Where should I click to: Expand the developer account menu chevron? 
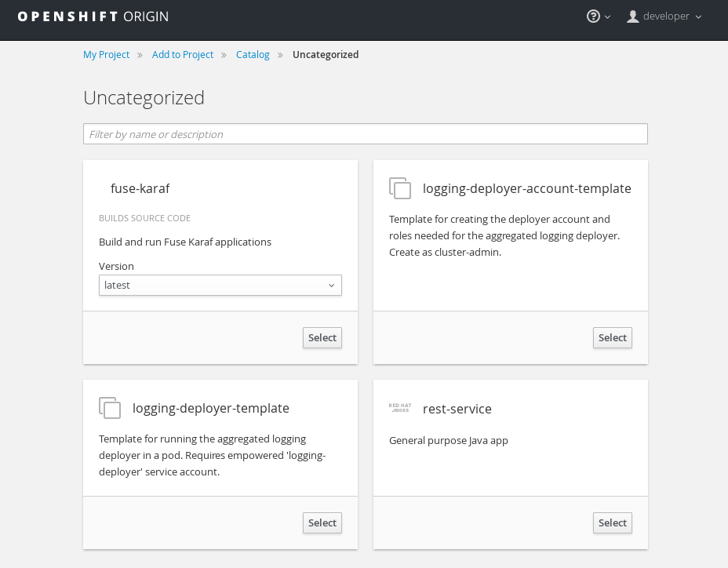coord(698,17)
